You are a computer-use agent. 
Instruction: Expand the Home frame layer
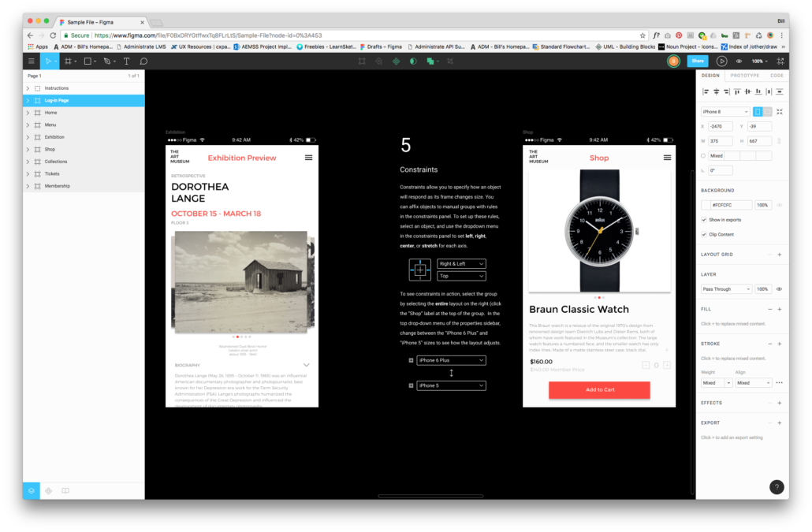28,113
